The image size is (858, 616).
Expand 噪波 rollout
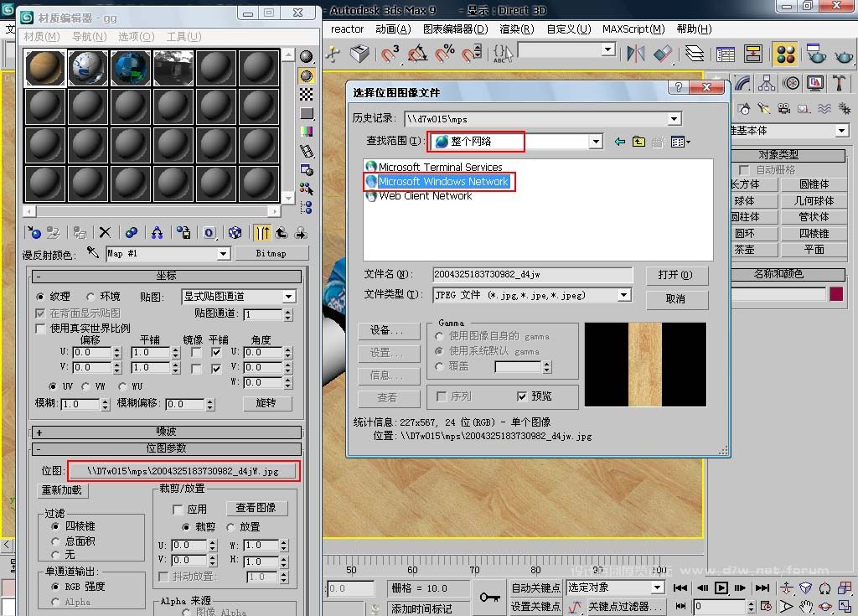[167, 432]
